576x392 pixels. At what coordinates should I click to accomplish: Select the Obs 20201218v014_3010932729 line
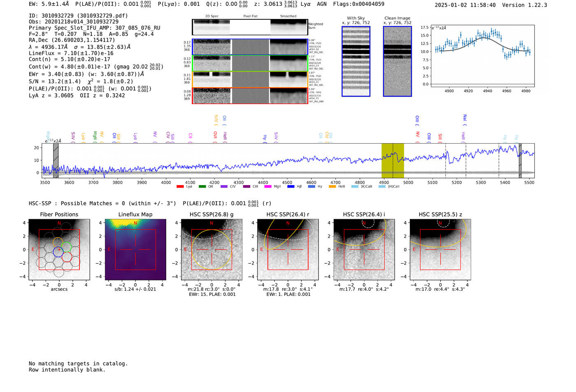74,21
